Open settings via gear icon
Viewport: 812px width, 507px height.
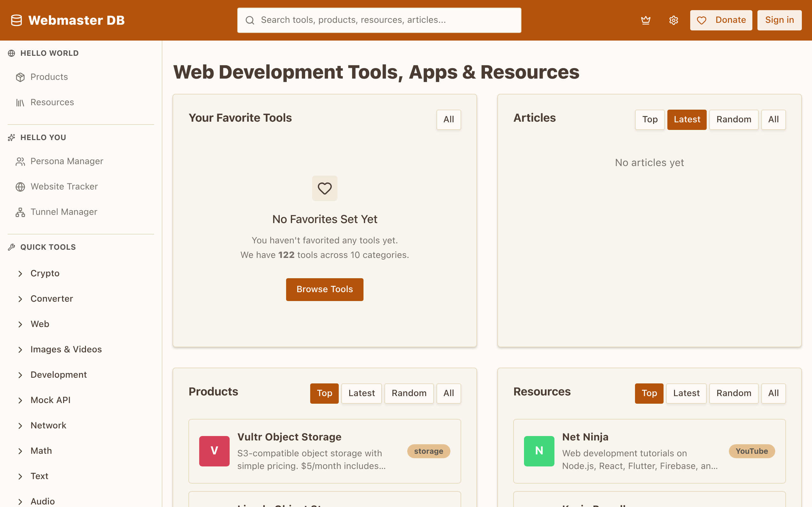tap(673, 20)
